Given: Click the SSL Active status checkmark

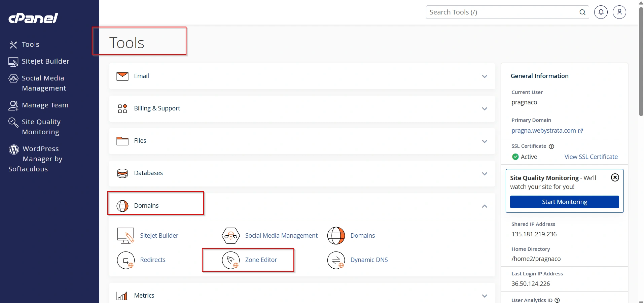Looking at the screenshot, I should 515,157.
